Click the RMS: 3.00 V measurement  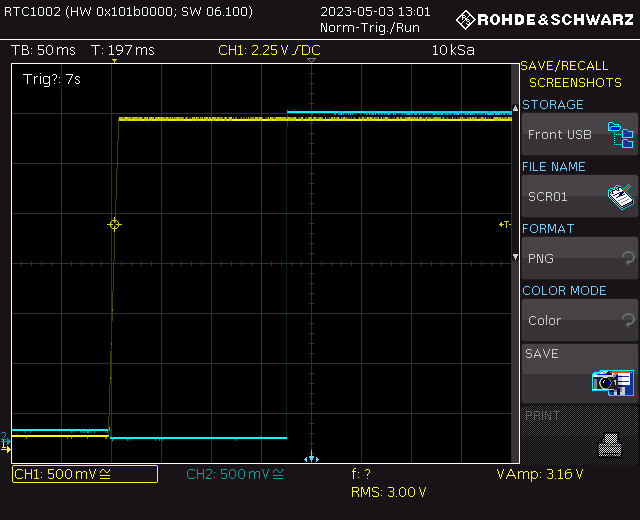pos(389,492)
